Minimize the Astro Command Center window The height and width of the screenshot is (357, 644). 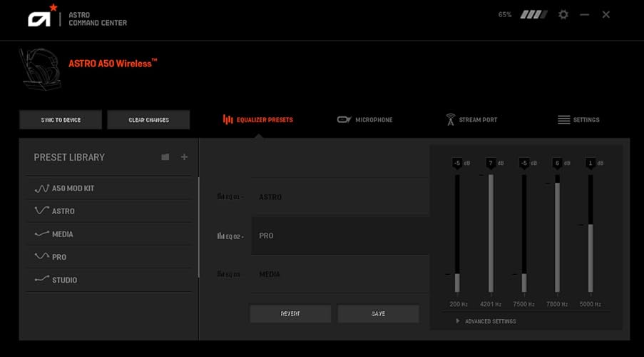pos(584,15)
